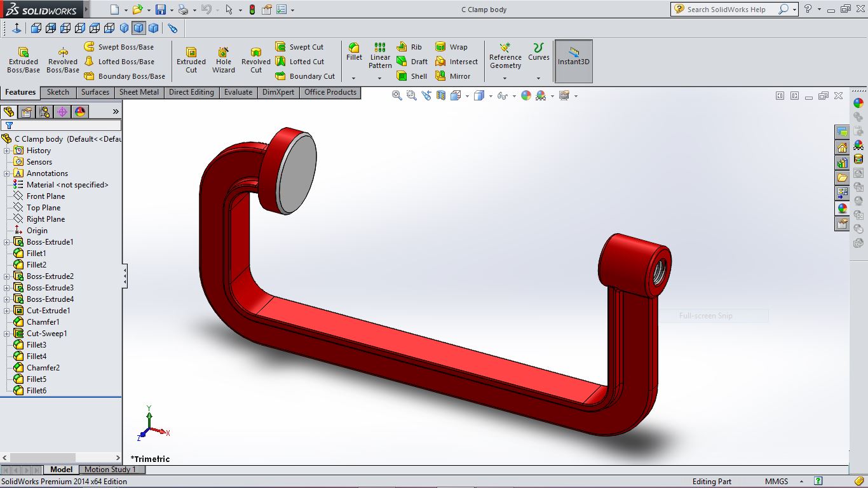Collapse the feature manager panel handle
The height and width of the screenshot is (488, 868).
tap(125, 276)
